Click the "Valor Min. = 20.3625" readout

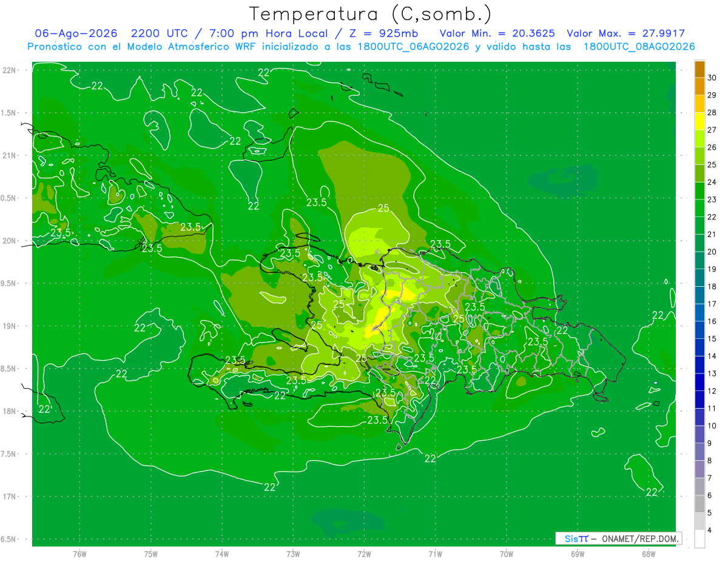click(x=496, y=33)
